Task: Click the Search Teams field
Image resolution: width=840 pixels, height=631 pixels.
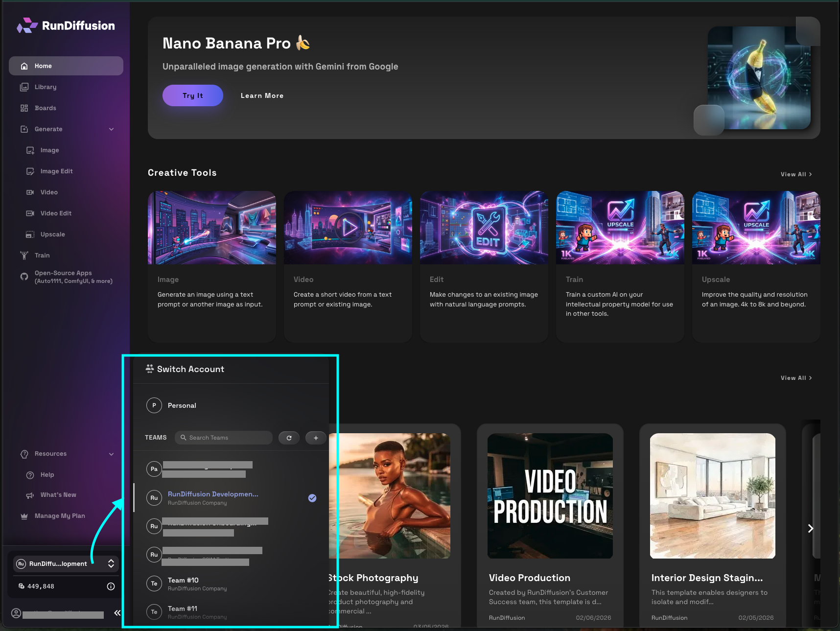Action: coord(224,438)
